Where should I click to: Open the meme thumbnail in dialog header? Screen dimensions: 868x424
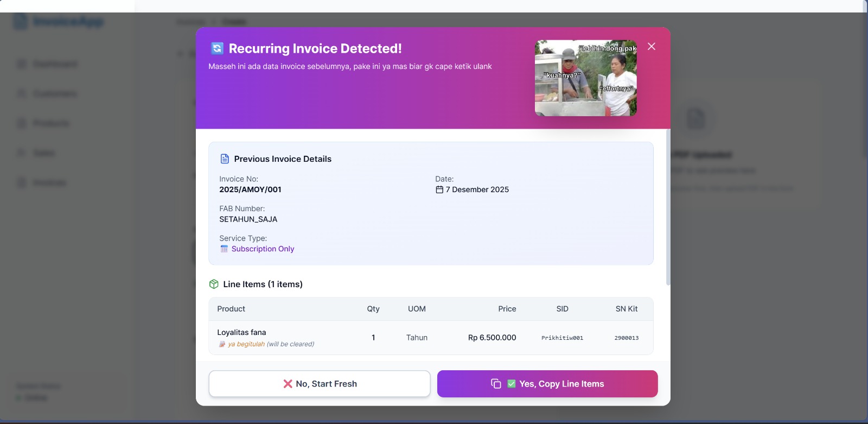(586, 78)
